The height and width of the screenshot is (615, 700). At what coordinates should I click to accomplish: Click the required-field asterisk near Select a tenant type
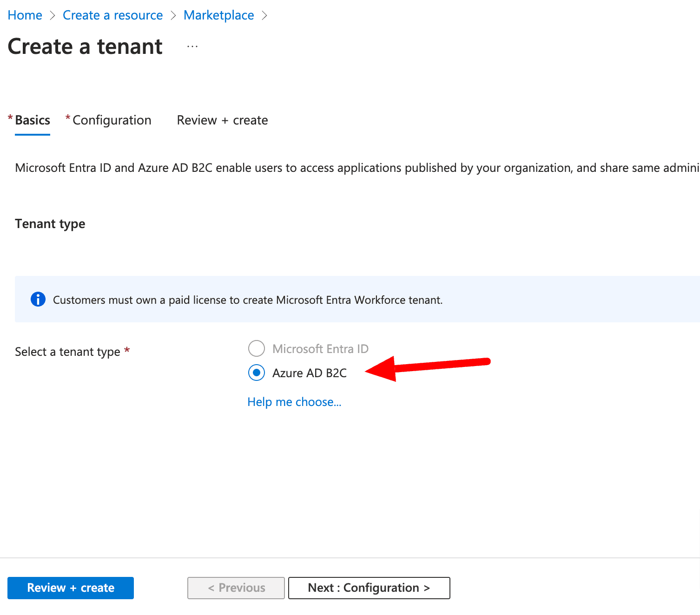[127, 351]
